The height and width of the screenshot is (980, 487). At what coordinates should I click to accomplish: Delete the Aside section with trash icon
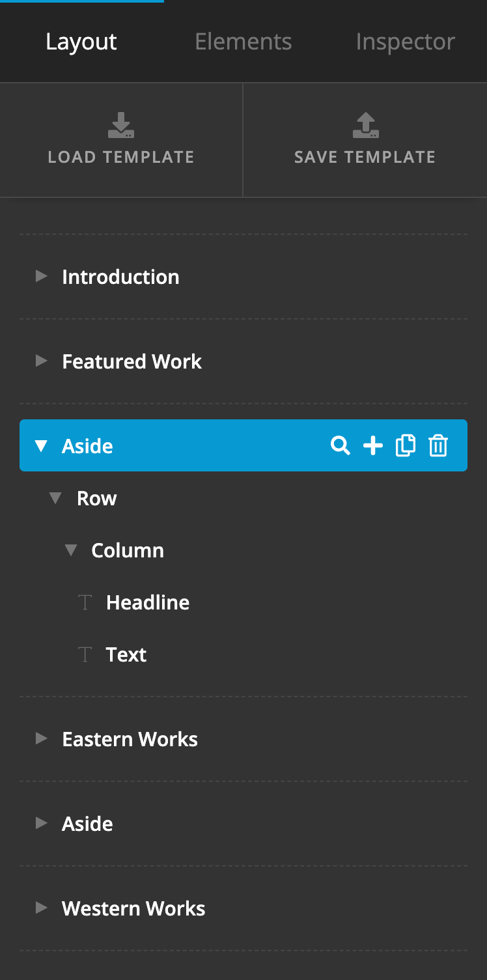(438, 445)
